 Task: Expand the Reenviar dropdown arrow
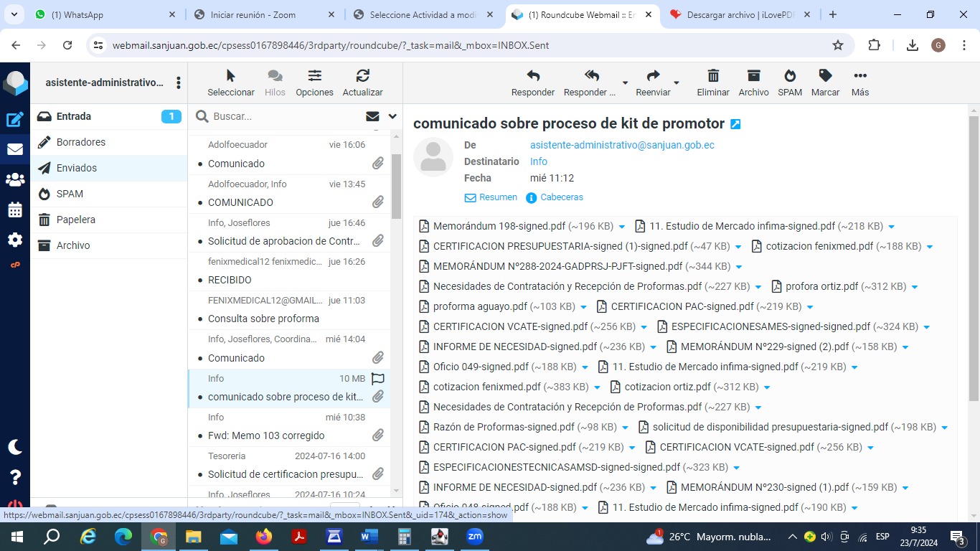point(677,83)
